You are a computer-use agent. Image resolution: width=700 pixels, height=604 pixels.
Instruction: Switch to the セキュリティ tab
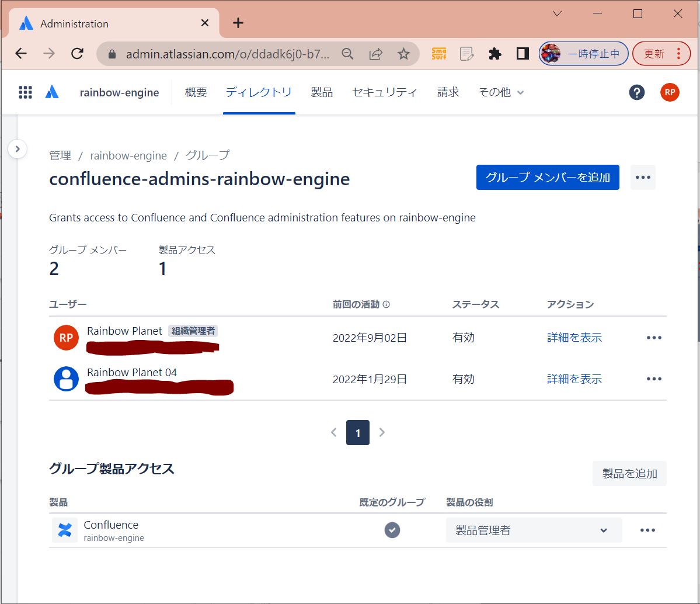coord(384,92)
